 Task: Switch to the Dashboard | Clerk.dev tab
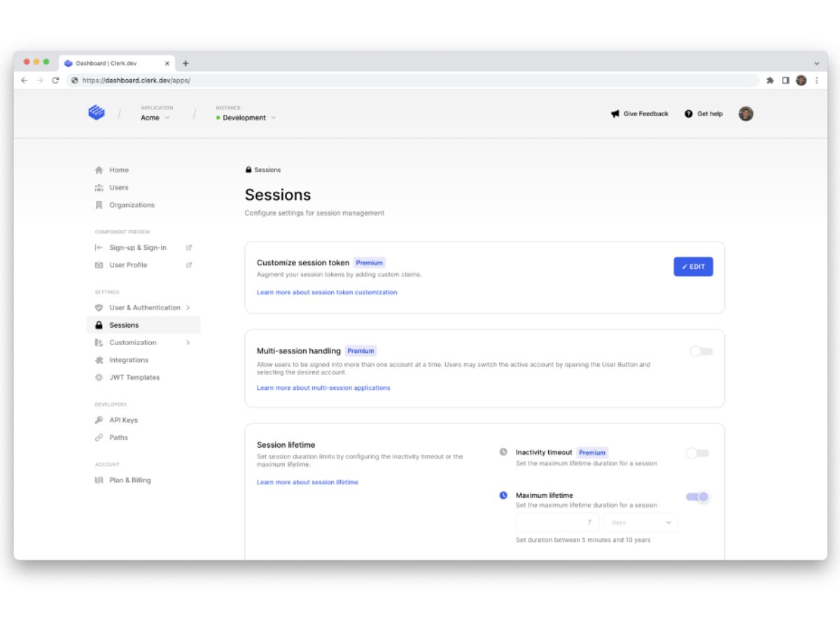point(117,63)
